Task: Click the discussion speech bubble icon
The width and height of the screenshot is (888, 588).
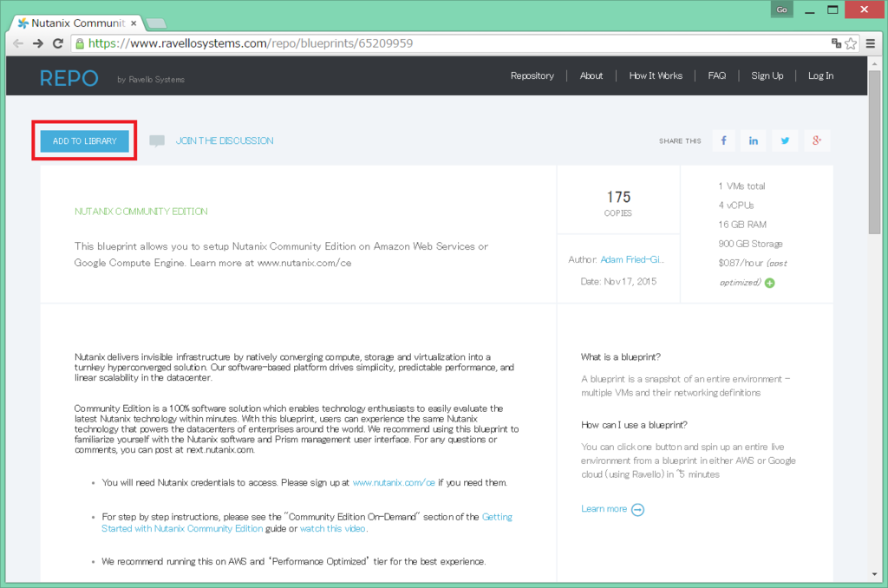Action: 157,140
